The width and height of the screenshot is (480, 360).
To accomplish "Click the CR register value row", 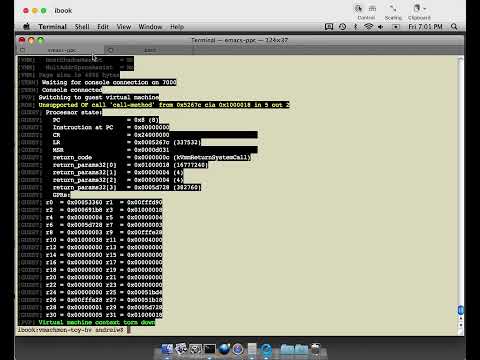I will click(x=138, y=135).
